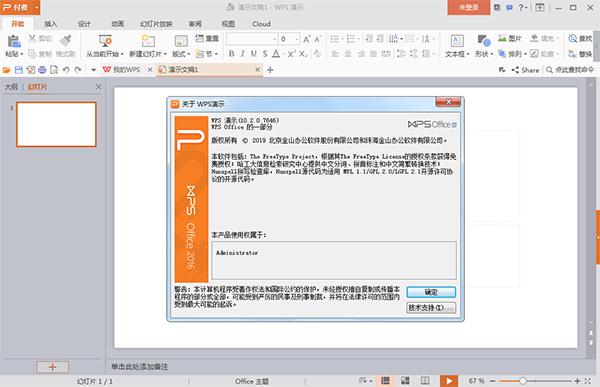Click the Save disk icon

pos(19,70)
